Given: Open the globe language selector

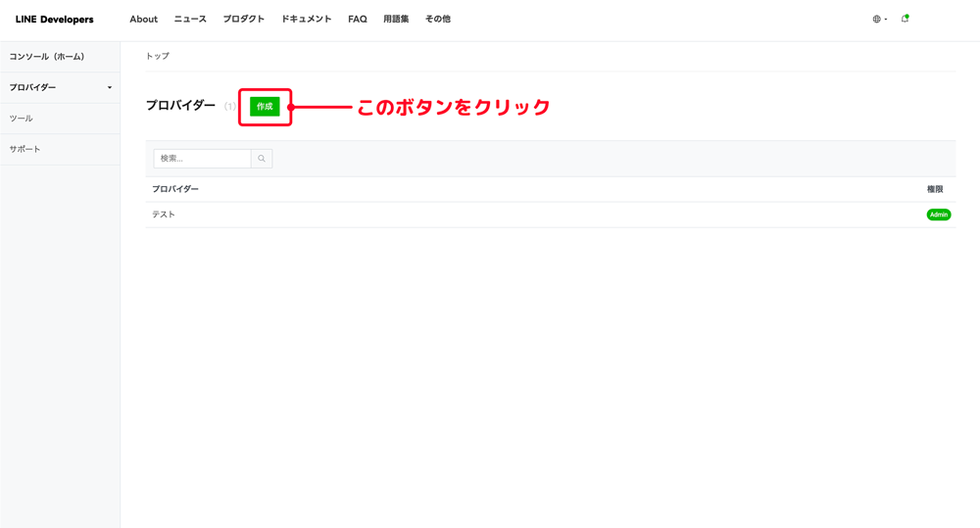Looking at the screenshot, I should tap(879, 20).
